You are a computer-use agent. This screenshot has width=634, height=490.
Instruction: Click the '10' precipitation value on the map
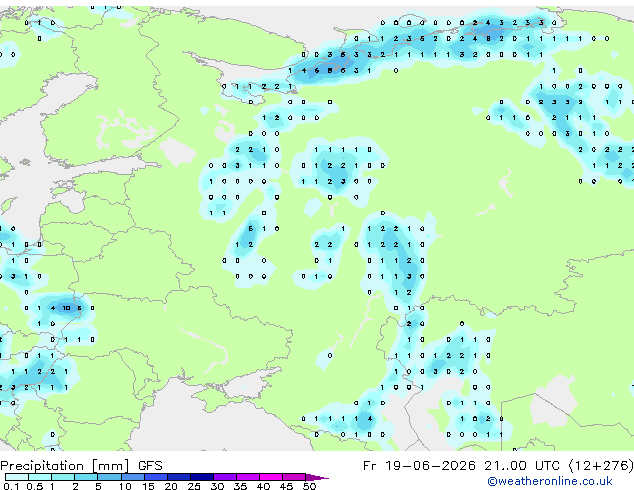coord(66,308)
